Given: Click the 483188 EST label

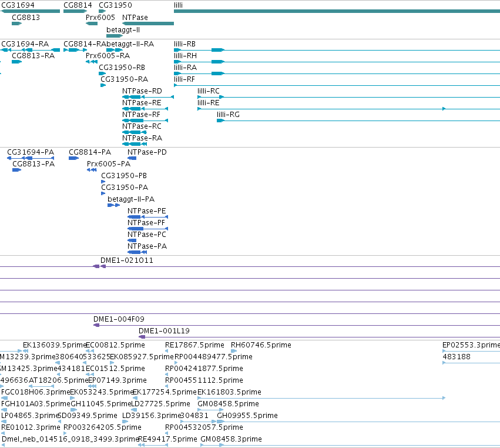Looking at the screenshot, I should click(457, 356).
